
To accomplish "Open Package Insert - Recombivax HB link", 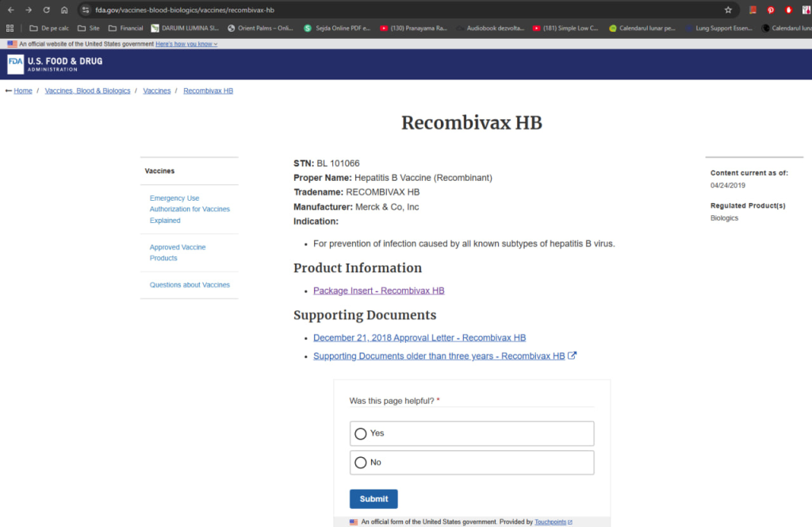I will pyautogui.click(x=378, y=290).
